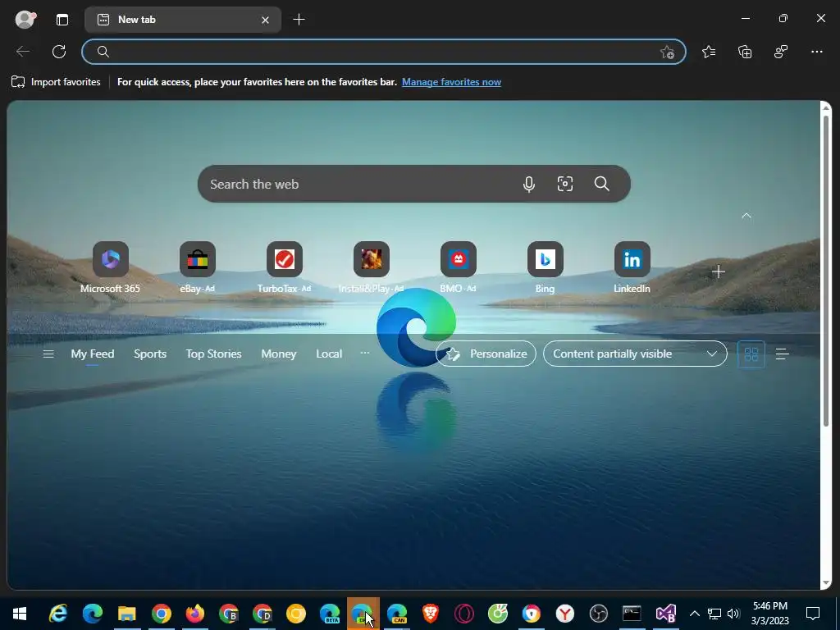Show hidden system tray icons
The image size is (840, 630).
pos(694,614)
